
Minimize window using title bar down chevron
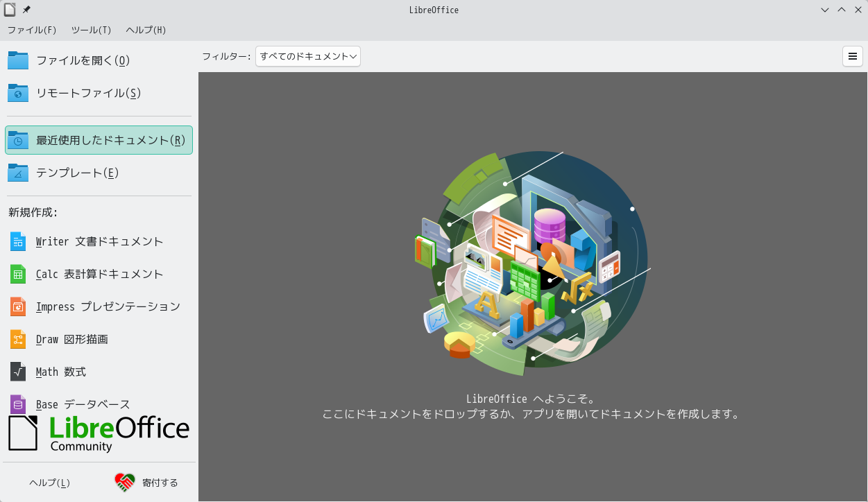[x=824, y=10]
